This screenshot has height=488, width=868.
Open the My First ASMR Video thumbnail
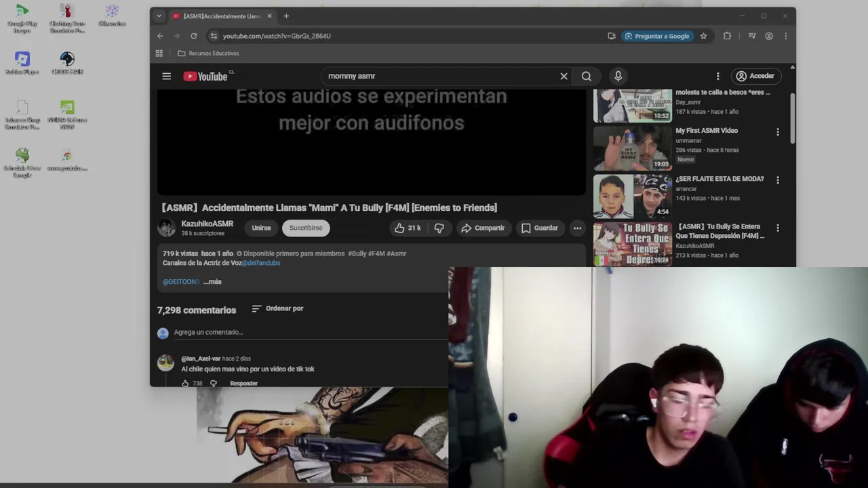pos(633,148)
